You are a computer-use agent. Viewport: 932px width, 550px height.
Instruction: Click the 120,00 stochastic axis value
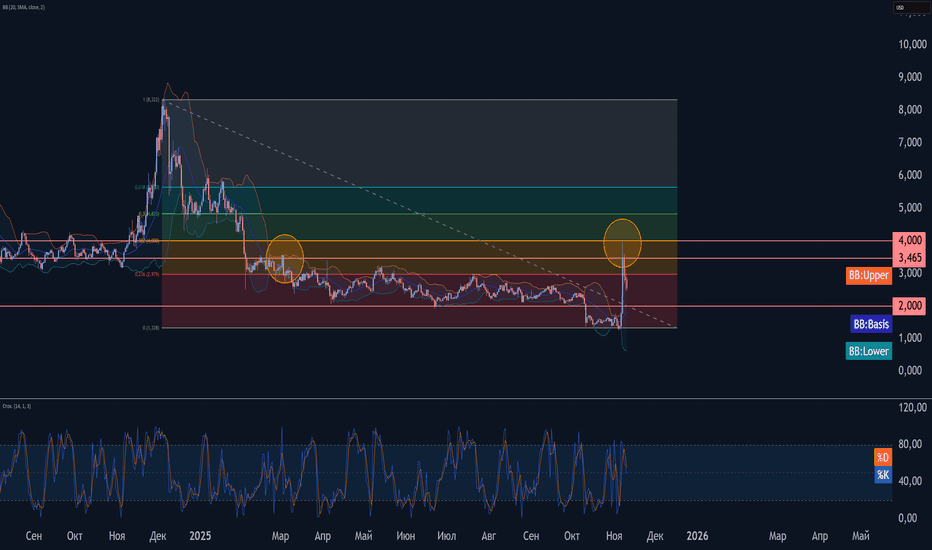pos(912,407)
